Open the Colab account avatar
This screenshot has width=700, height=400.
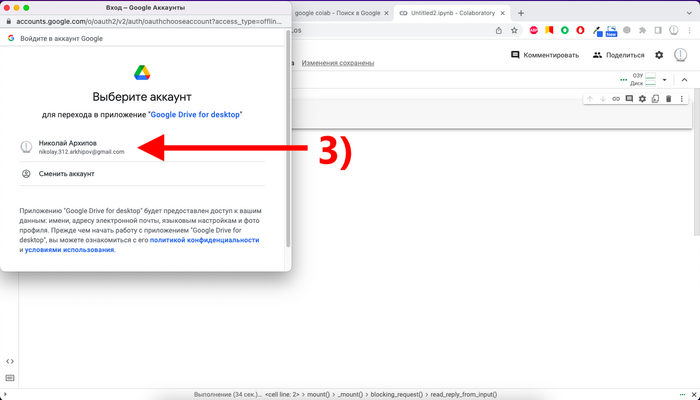click(680, 55)
